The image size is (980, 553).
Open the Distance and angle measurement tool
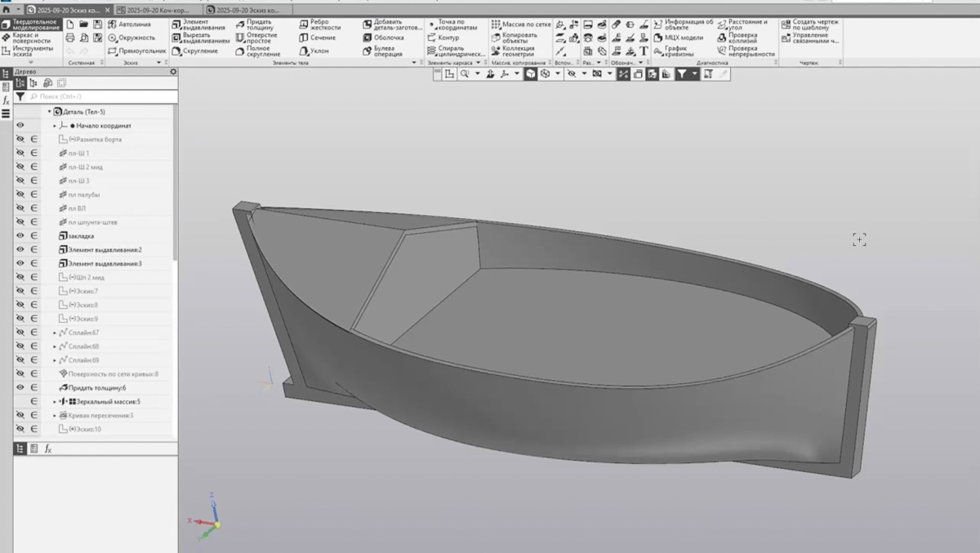742,25
